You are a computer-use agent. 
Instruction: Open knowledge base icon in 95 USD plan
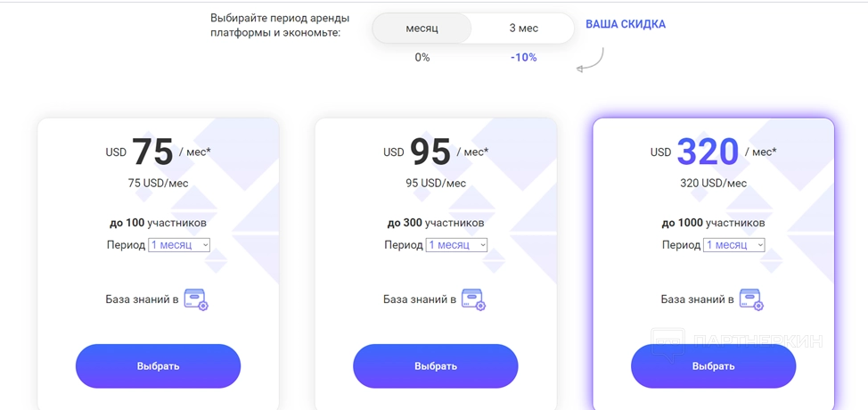(474, 299)
